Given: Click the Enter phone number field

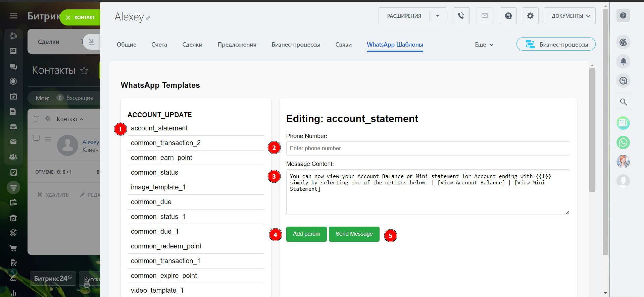Looking at the screenshot, I should click(428, 148).
